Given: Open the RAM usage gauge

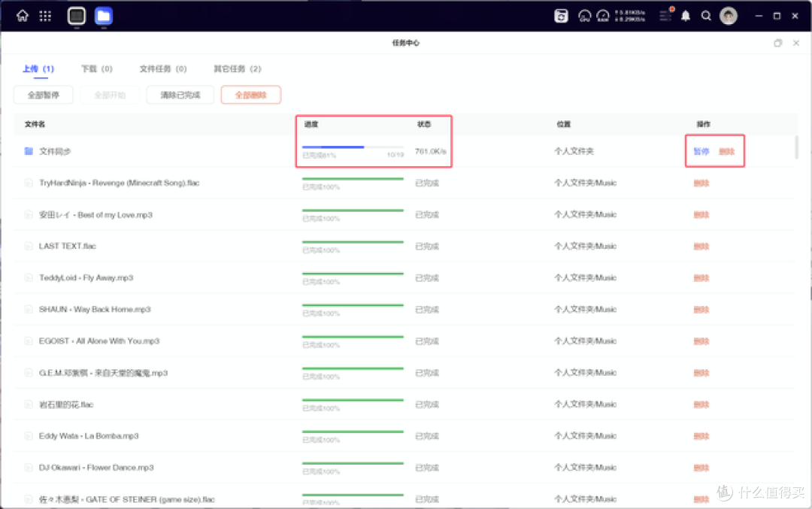Looking at the screenshot, I should (603, 16).
